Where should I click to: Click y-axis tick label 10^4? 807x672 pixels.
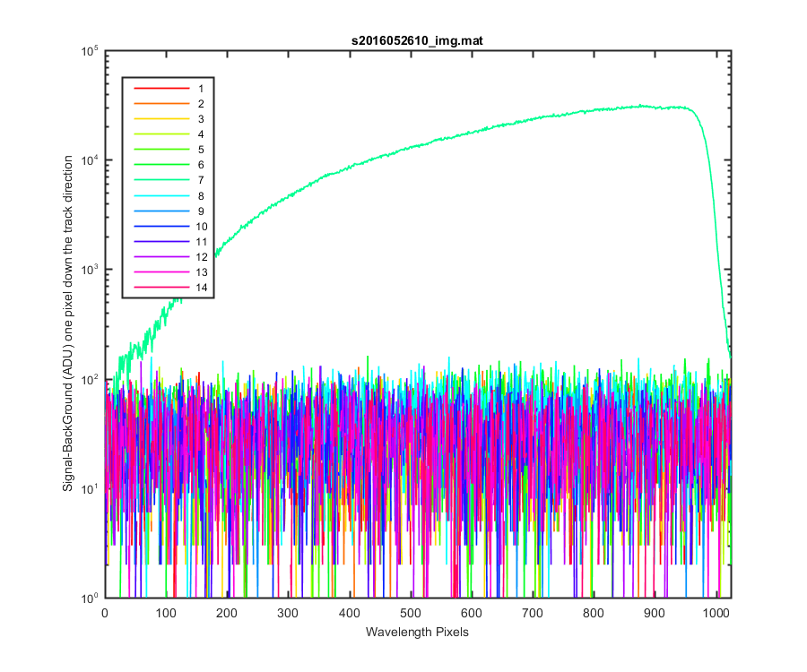91,160
